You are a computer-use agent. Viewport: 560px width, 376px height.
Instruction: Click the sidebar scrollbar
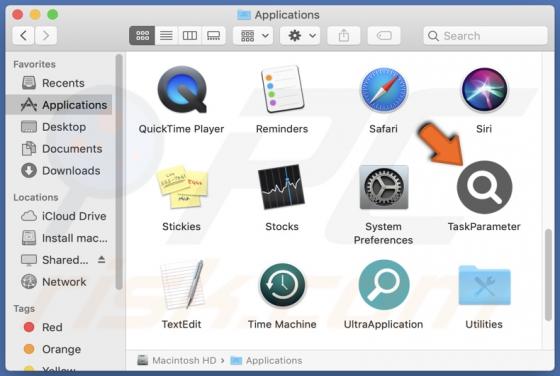[x=119, y=171]
